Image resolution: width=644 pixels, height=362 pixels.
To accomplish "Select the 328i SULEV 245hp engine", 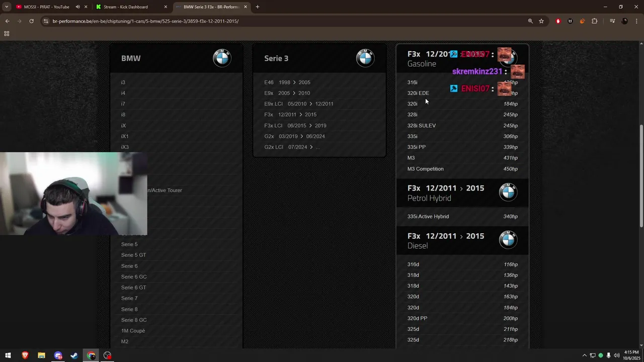I will tap(462, 126).
